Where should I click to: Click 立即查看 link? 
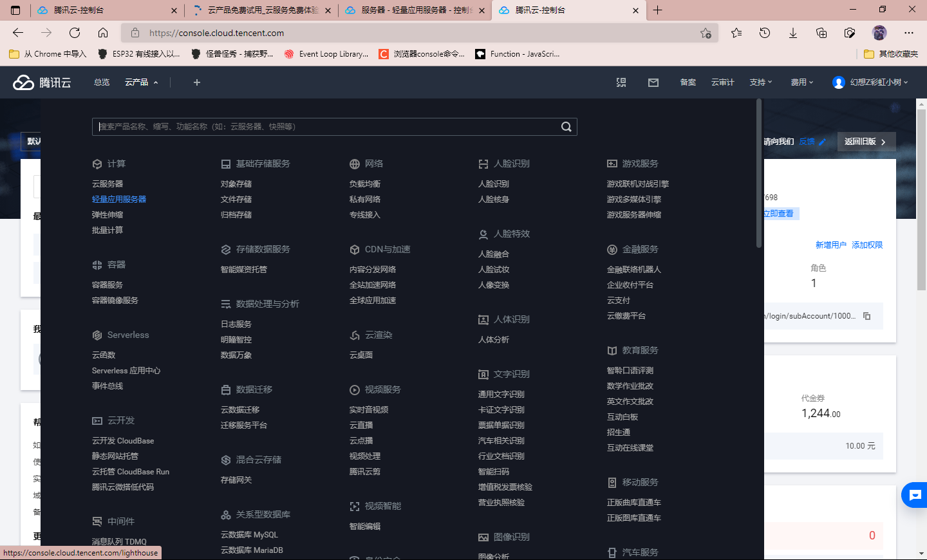780,214
